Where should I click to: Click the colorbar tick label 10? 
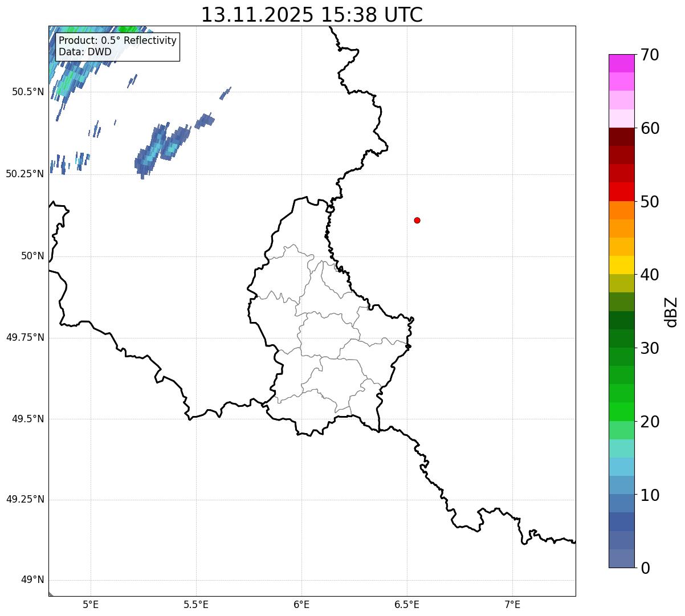pos(650,495)
